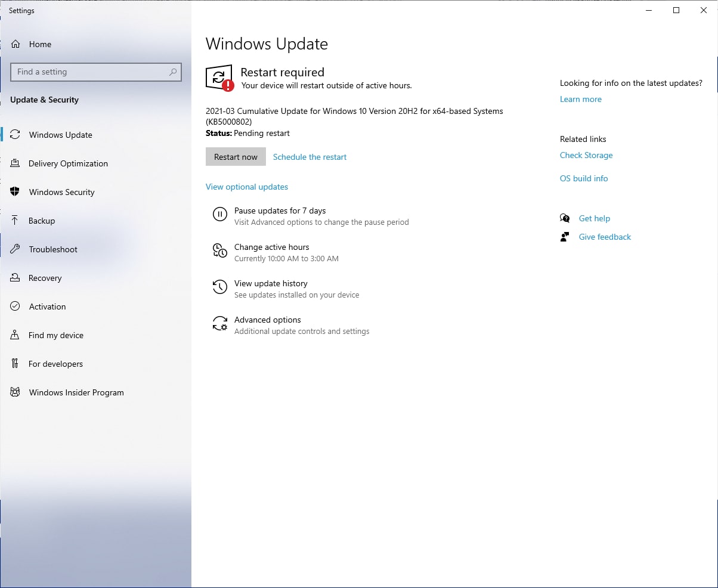Click the Status: Pending restart text

pyautogui.click(x=247, y=133)
